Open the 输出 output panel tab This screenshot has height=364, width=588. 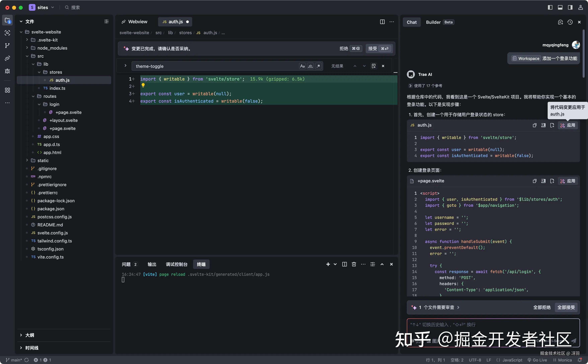(x=152, y=264)
